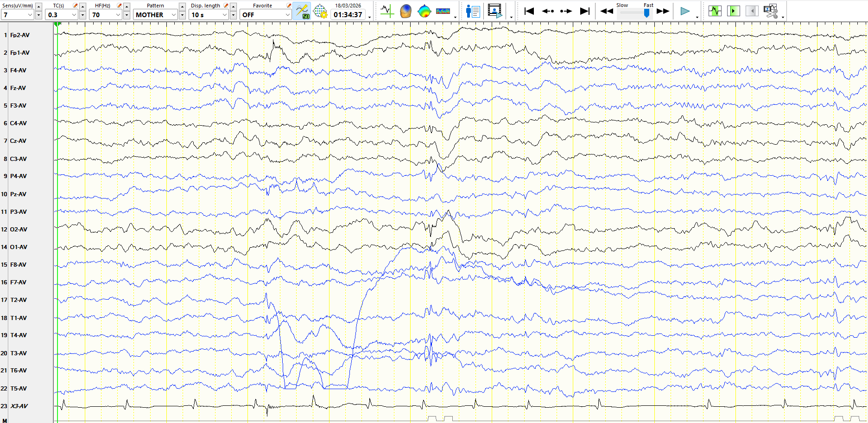The image size is (868, 423).
Task: Click the Disp. length up arrow
Action: pyautogui.click(x=233, y=6)
